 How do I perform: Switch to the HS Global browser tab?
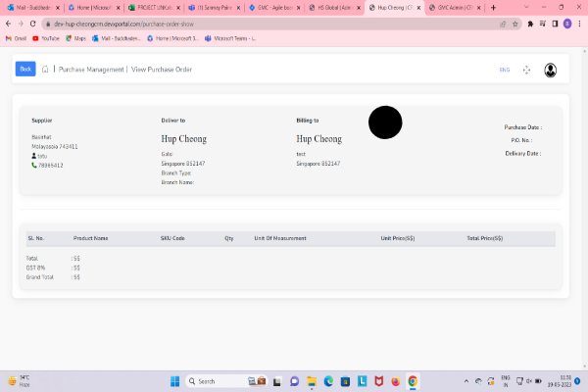pyautogui.click(x=335, y=7)
